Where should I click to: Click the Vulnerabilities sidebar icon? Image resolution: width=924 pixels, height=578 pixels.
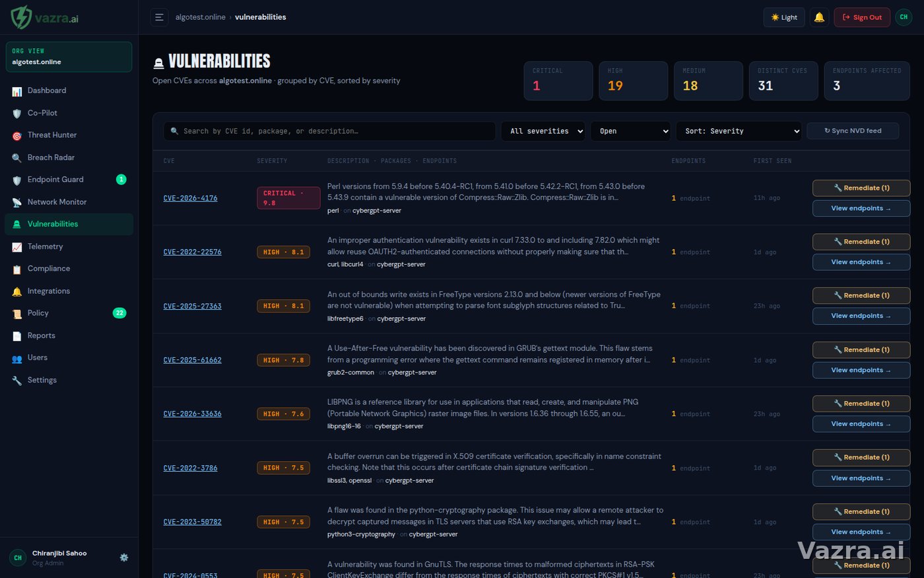coord(17,225)
